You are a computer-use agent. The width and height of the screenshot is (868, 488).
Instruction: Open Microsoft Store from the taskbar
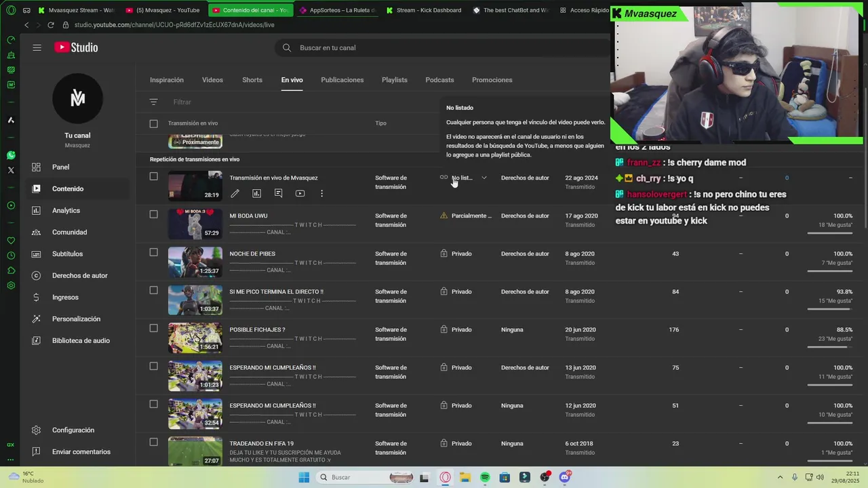pyautogui.click(x=505, y=477)
